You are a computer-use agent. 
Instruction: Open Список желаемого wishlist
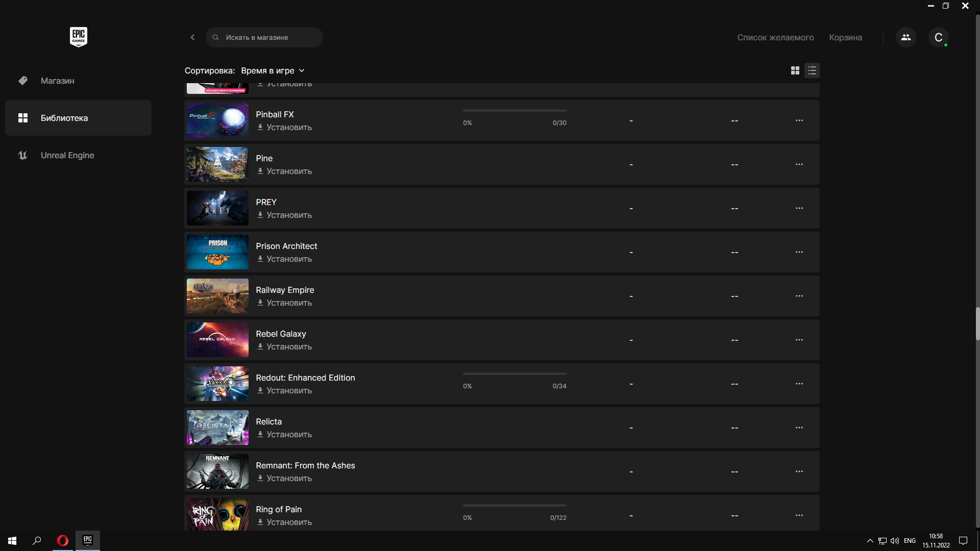(775, 37)
